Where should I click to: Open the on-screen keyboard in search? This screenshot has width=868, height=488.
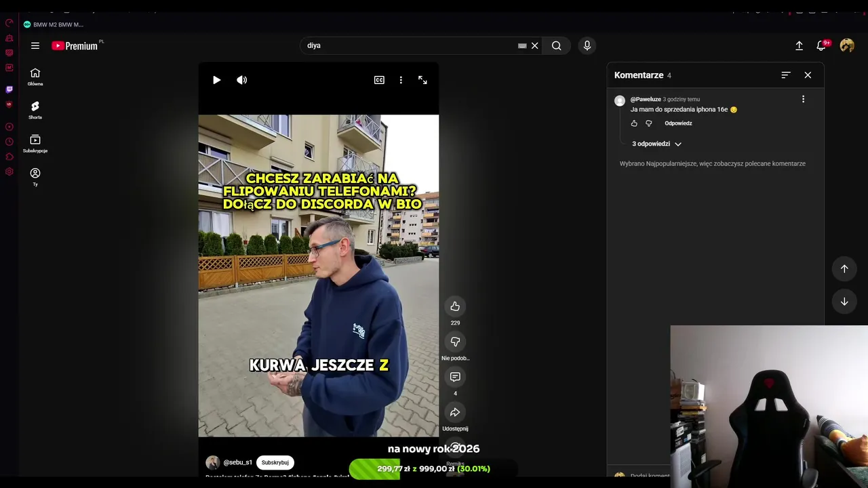coord(522,45)
